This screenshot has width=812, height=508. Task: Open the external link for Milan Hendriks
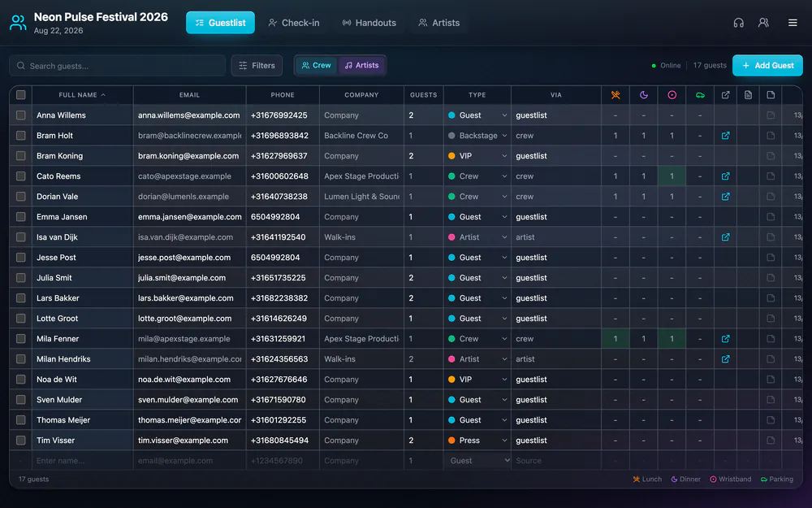coord(725,358)
